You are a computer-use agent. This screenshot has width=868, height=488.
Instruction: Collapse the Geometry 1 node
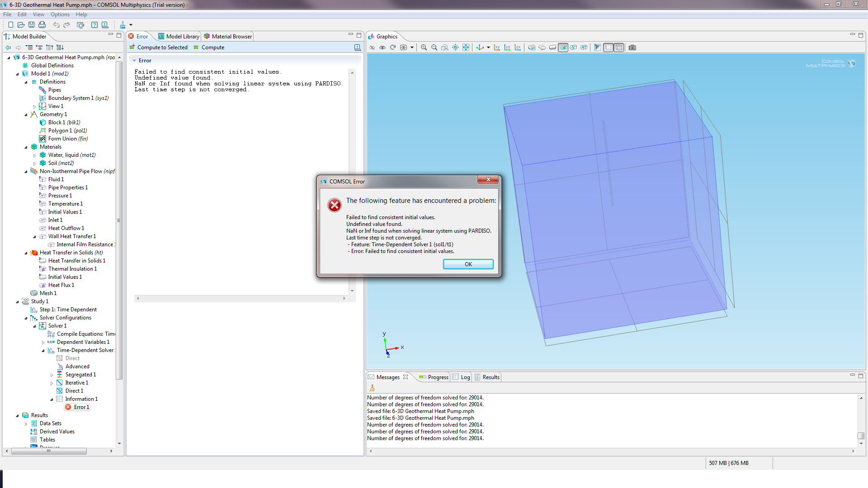tap(26, 115)
